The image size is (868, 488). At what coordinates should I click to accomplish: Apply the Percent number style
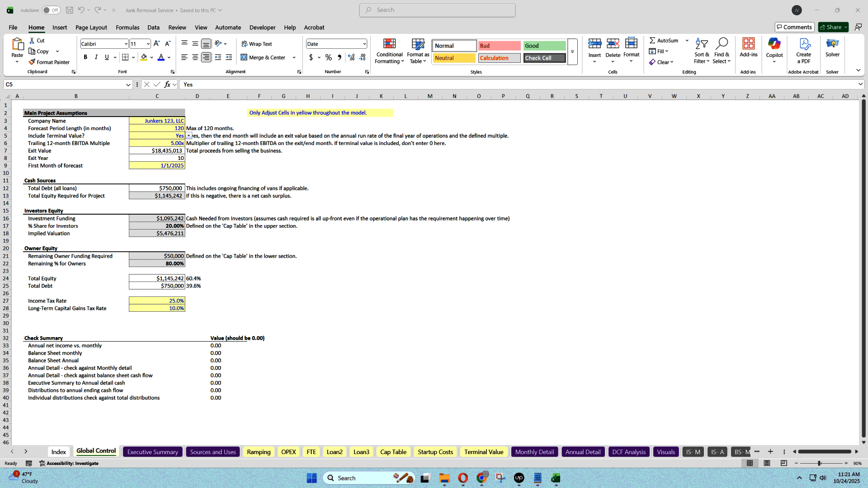328,57
